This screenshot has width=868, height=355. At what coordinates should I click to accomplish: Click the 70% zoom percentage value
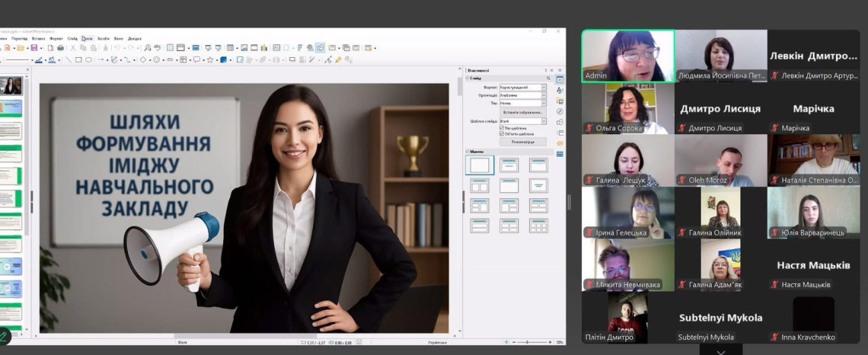coord(559,342)
